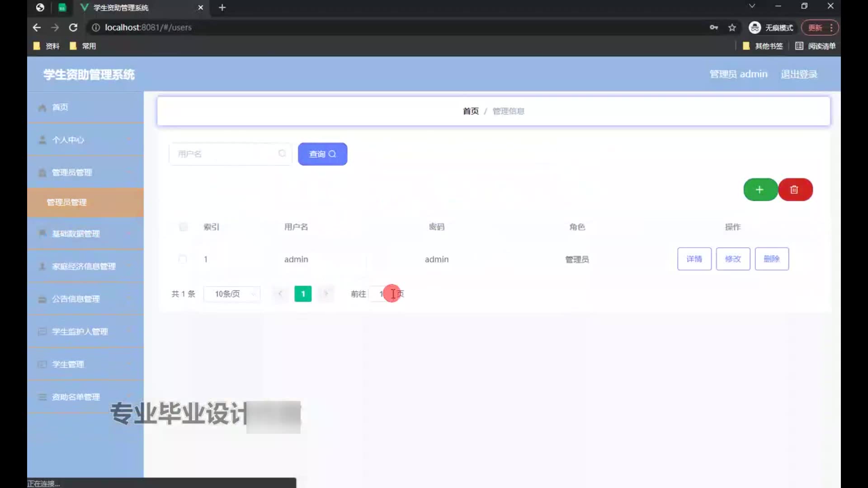This screenshot has width=868, height=488.
Task: Open the 资助名单管理 sidebar menu
Action: click(76, 397)
